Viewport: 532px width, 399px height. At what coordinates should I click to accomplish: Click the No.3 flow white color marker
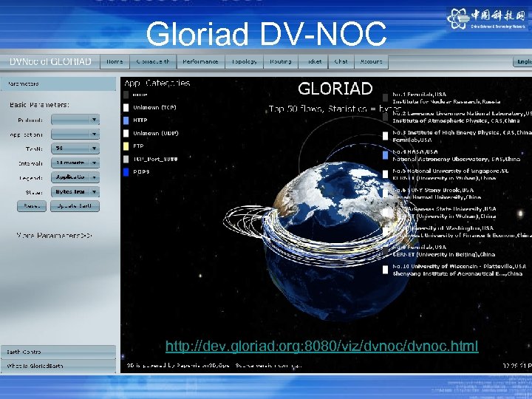click(x=385, y=136)
